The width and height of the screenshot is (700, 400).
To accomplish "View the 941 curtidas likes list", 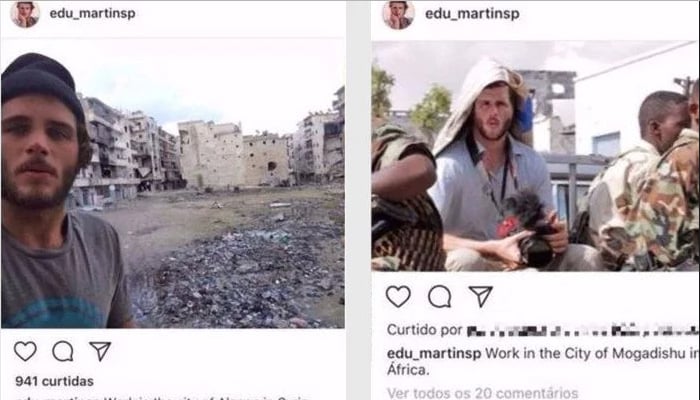I will 54,381.
